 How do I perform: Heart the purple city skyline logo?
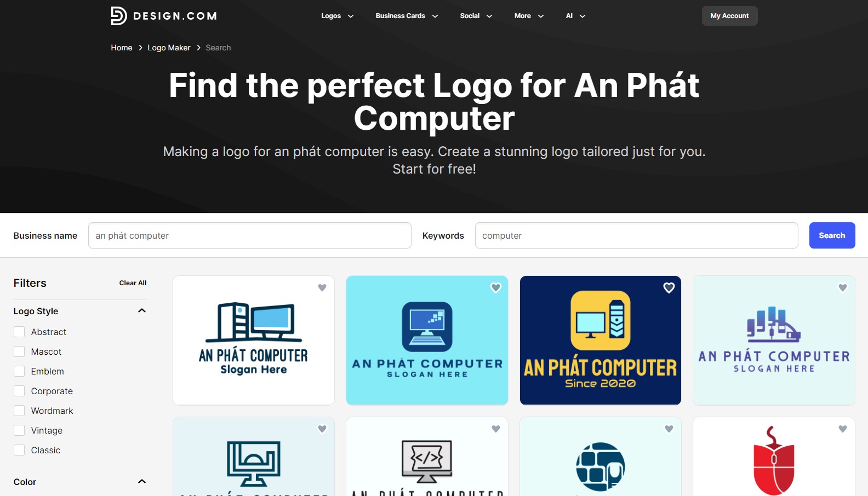(843, 288)
